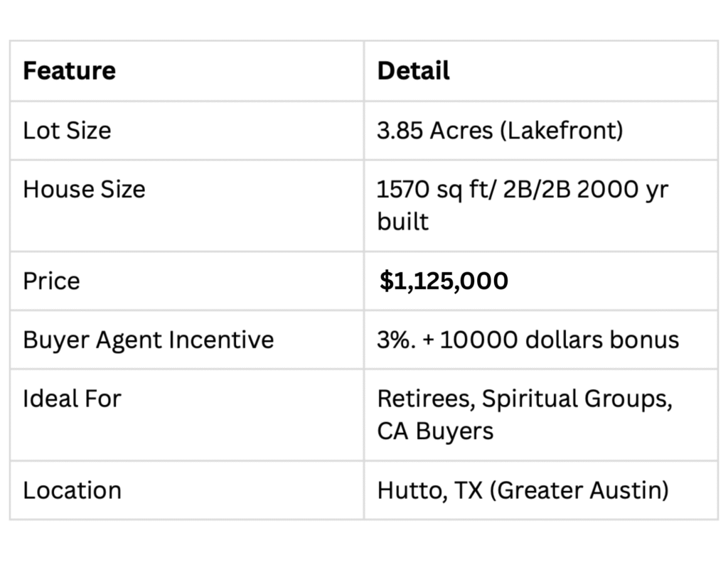Select the Location label cell
Image resolution: width=728 pixels, height=562 pixels.
pyautogui.click(x=187, y=490)
